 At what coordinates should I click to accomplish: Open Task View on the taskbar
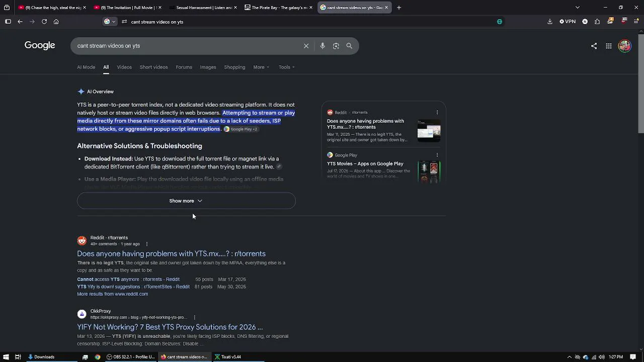click(18, 357)
